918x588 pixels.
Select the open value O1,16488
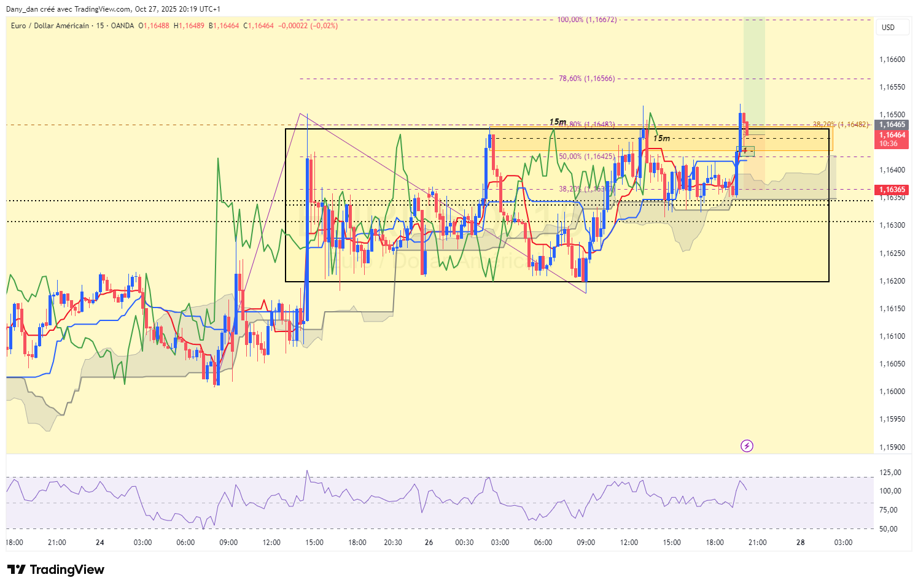point(154,26)
